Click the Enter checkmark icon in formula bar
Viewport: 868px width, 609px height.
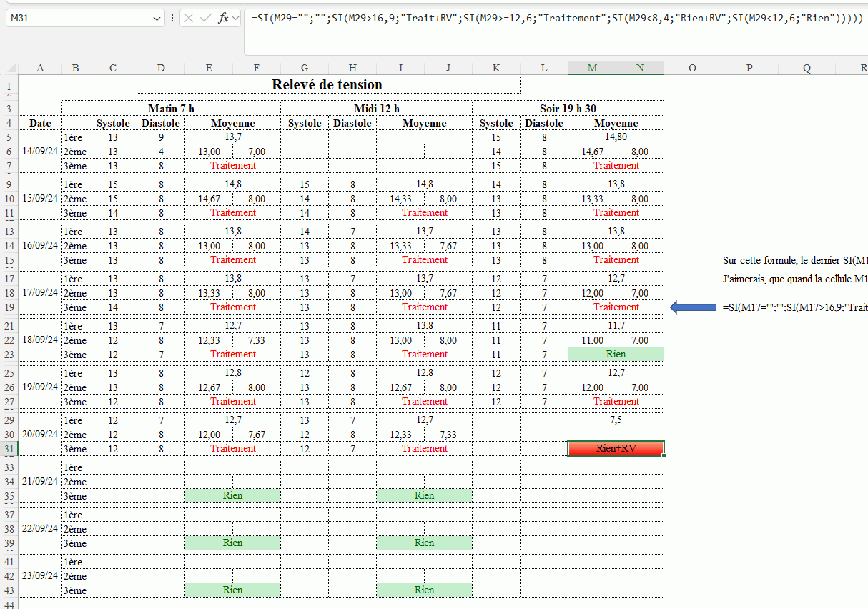coord(206,19)
